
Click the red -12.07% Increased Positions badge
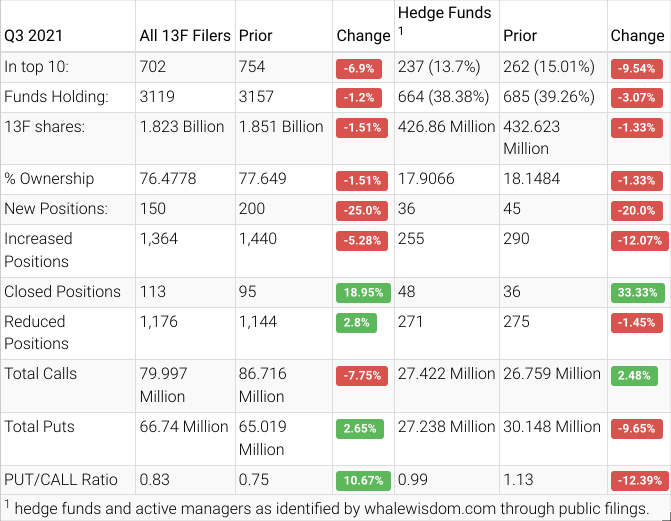[x=637, y=239]
